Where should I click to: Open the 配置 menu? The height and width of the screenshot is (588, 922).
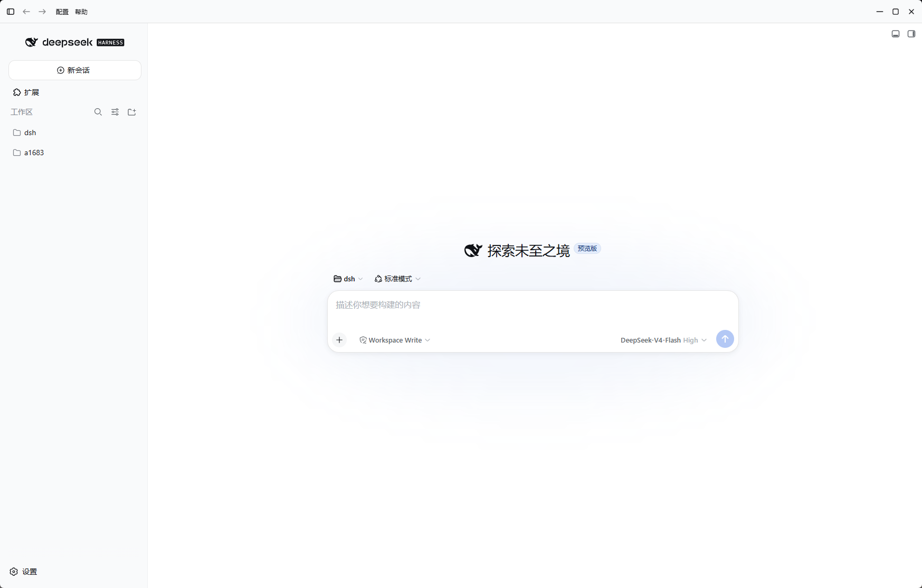click(62, 12)
